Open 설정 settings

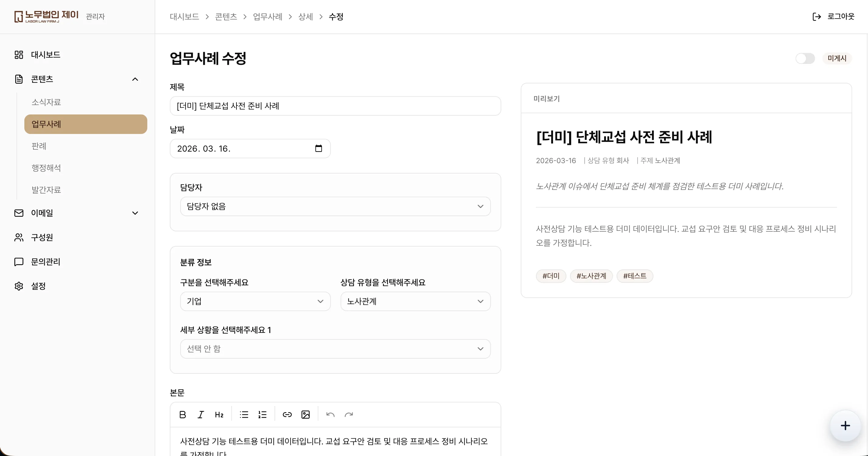(x=78, y=286)
